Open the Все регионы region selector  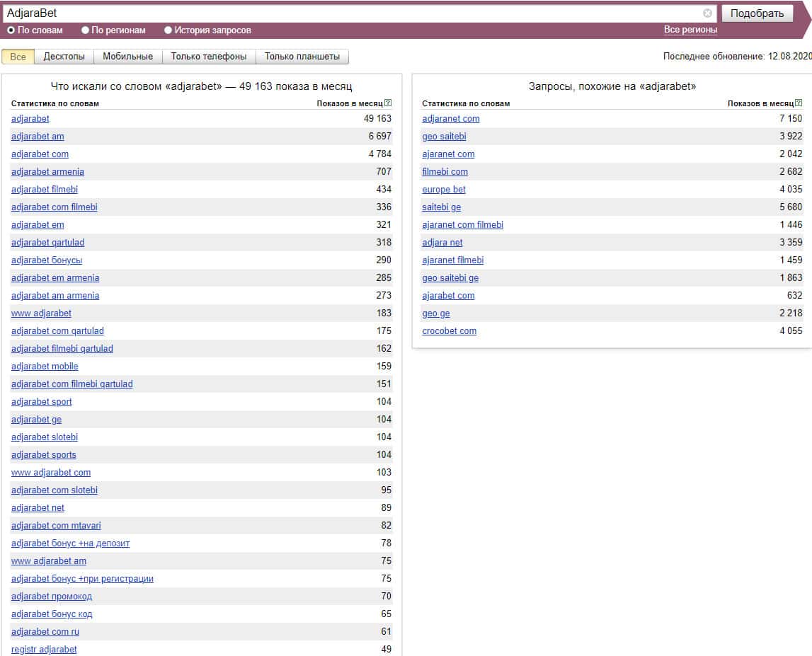coord(690,30)
